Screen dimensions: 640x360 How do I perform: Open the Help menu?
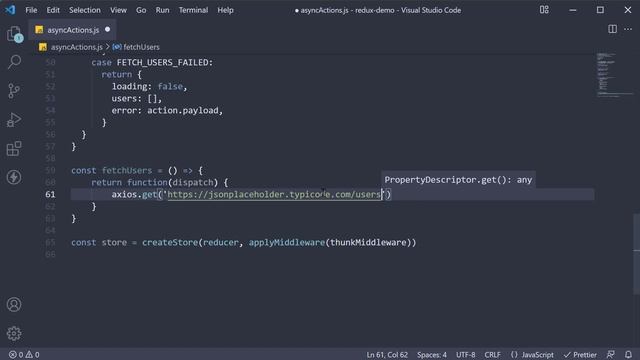pyautogui.click(x=225, y=10)
